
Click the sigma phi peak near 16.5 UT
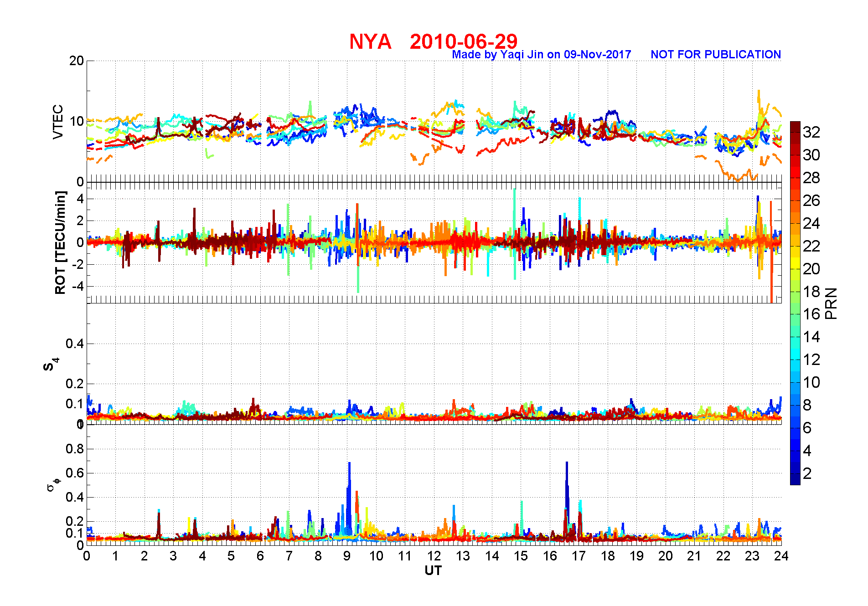(x=567, y=464)
